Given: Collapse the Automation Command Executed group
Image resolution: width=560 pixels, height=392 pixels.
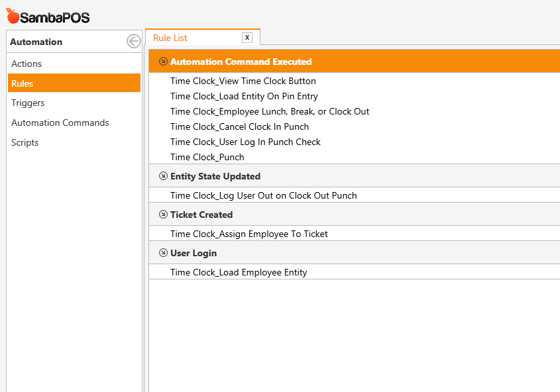Looking at the screenshot, I should pyautogui.click(x=163, y=62).
